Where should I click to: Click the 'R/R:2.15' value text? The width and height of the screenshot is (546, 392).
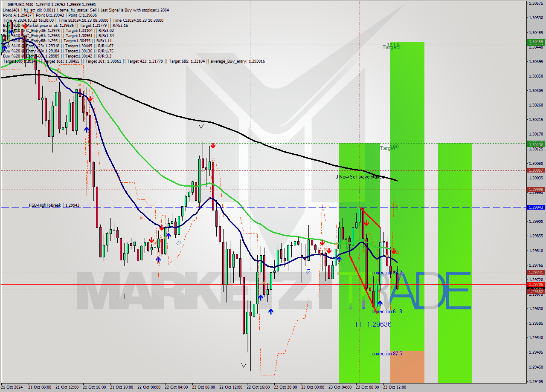point(119,25)
